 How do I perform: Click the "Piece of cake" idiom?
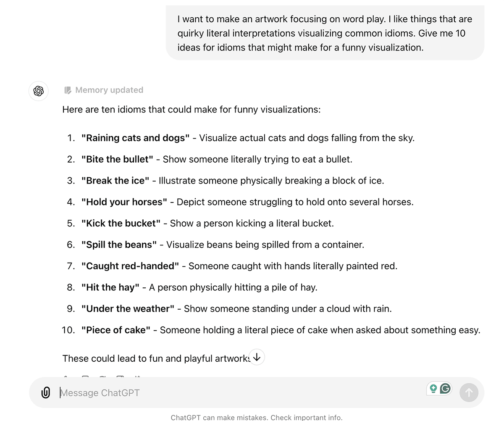tap(115, 330)
